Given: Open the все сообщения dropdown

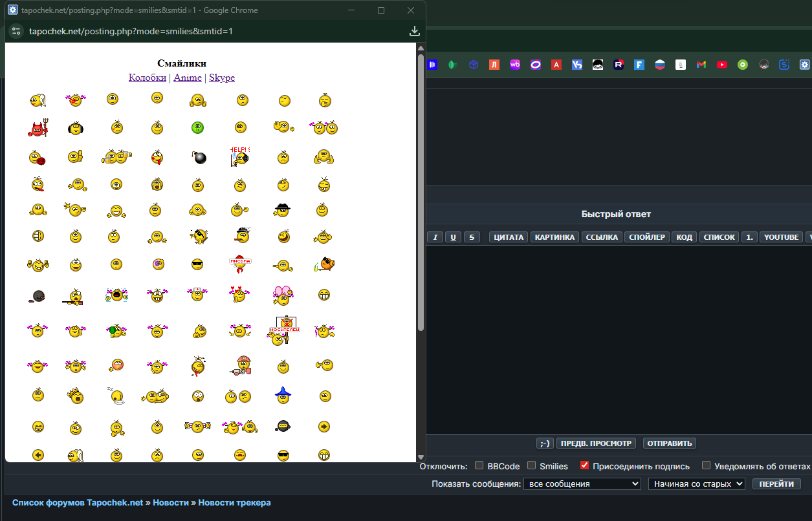Looking at the screenshot, I should tap(582, 484).
